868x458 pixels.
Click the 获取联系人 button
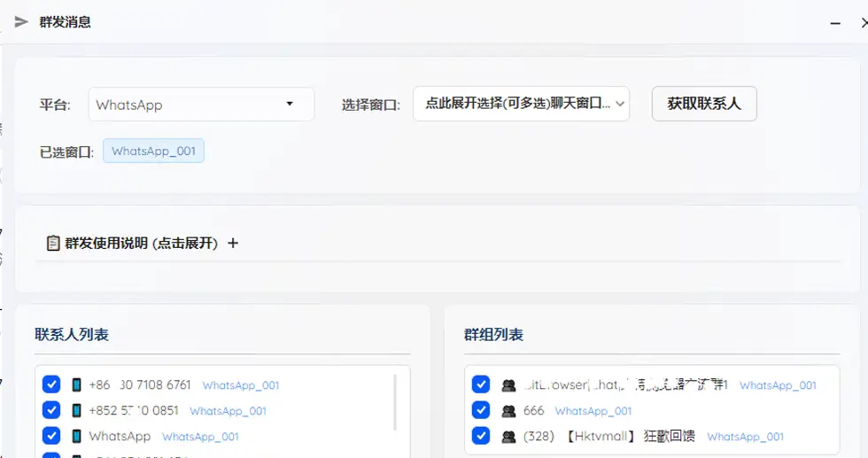coord(704,104)
